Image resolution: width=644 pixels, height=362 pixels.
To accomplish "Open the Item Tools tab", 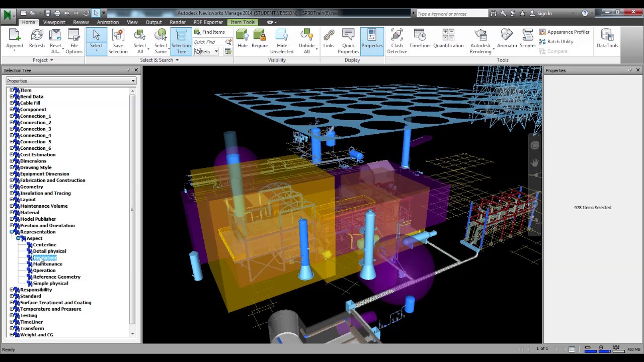I will click(243, 22).
